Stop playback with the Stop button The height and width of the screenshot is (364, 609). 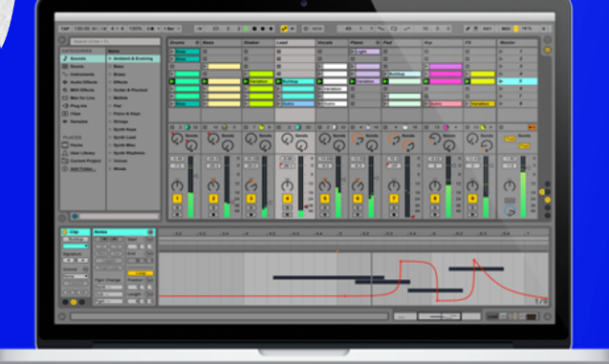coord(254,29)
